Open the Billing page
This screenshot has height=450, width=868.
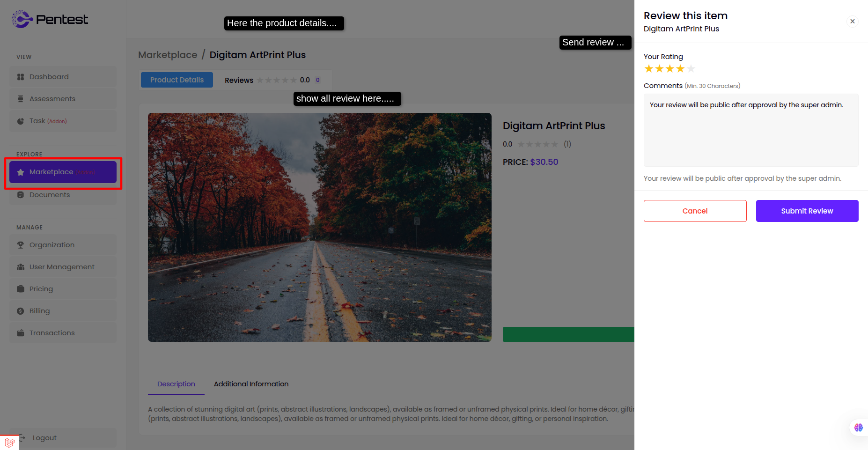click(x=39, y=311)
